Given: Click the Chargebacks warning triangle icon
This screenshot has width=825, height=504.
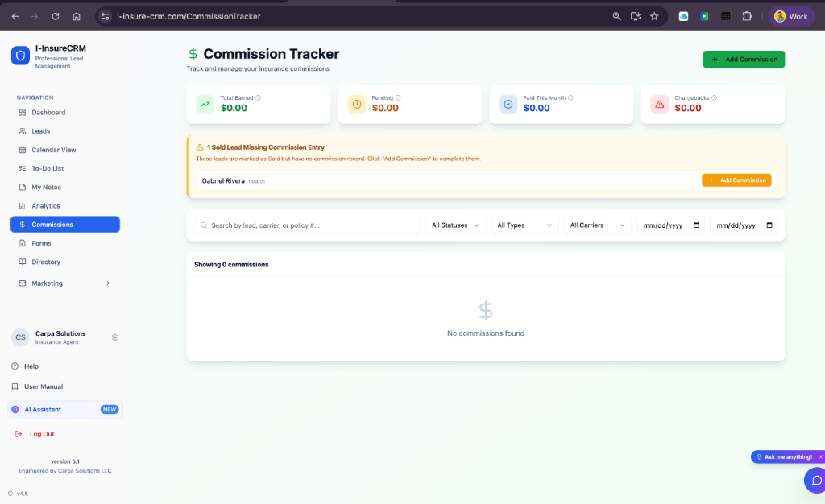Looking at the screenshot, I should pyautogui.click(x=659, y=104).
